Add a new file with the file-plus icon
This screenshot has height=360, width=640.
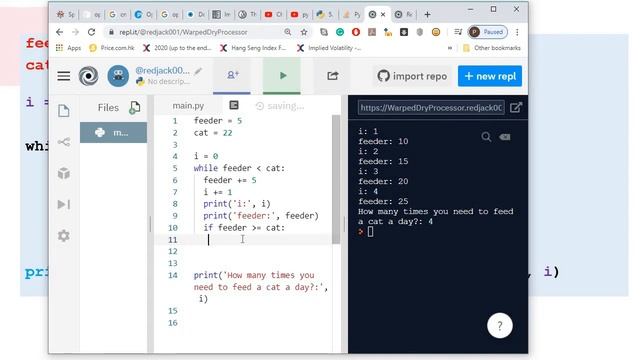[134, 108]
